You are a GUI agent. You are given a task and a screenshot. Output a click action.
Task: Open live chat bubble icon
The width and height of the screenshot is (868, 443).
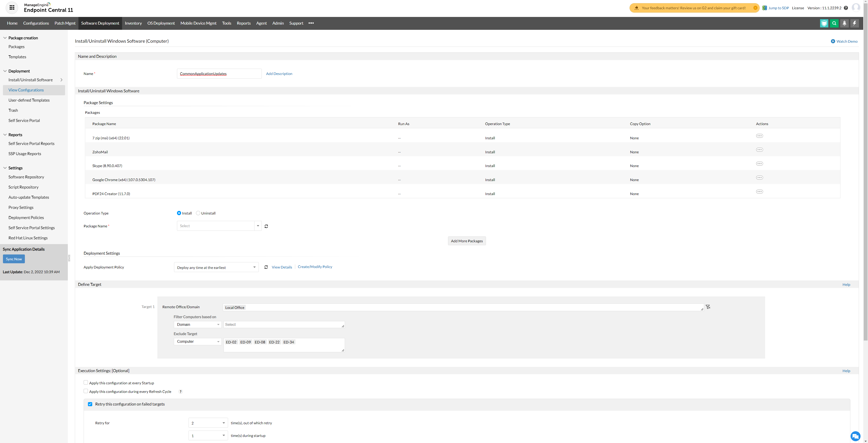click(855, 436)
